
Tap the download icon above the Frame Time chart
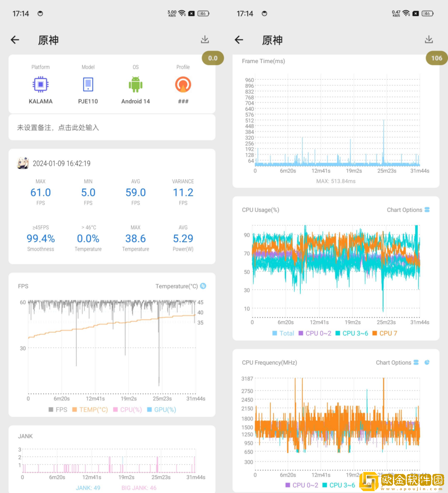(x=429, y=39)
